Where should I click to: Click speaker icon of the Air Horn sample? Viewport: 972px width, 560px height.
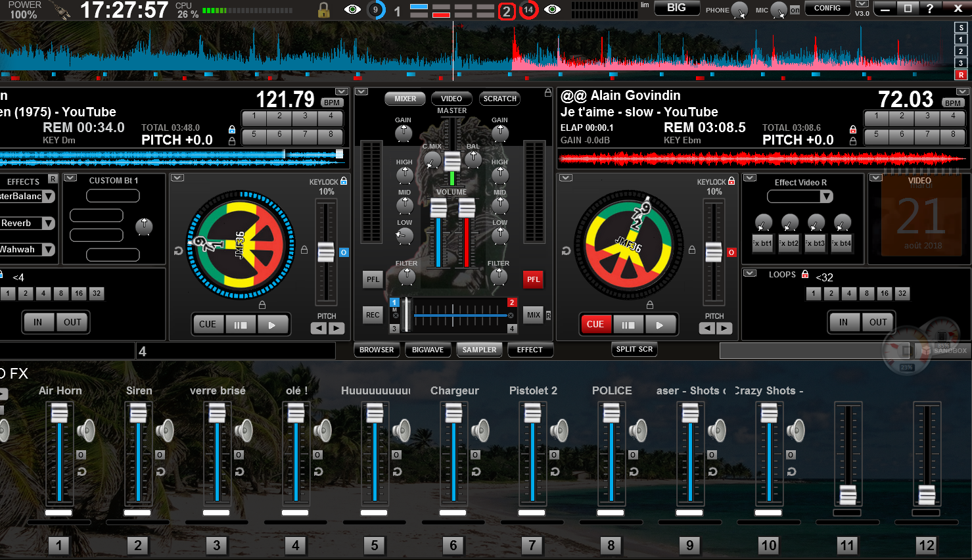[86, 431]
